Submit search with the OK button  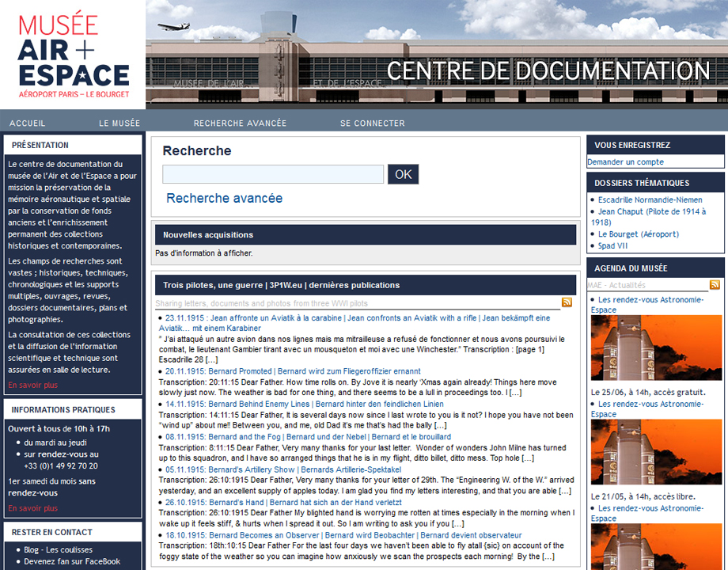403,174
